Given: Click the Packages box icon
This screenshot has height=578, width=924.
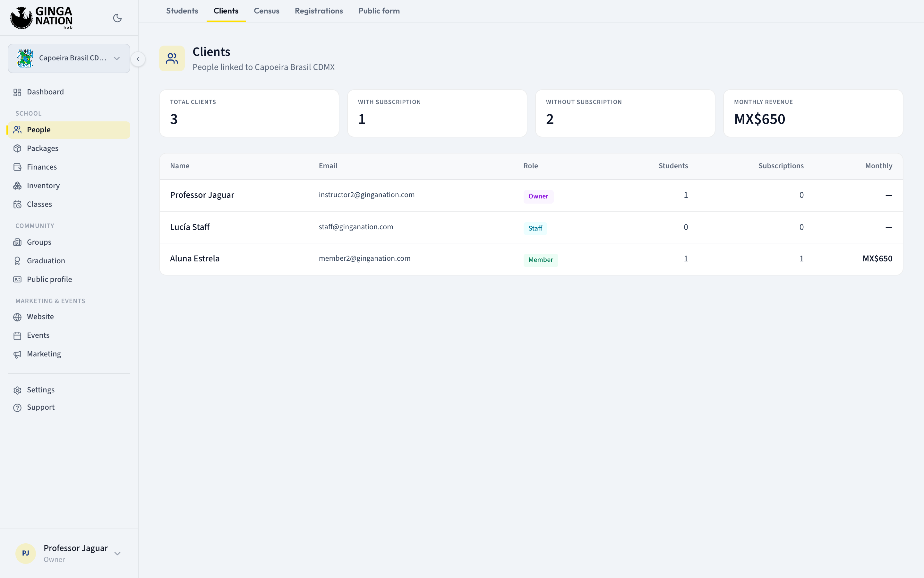Looking at the screenshot, I should point(17,148).
